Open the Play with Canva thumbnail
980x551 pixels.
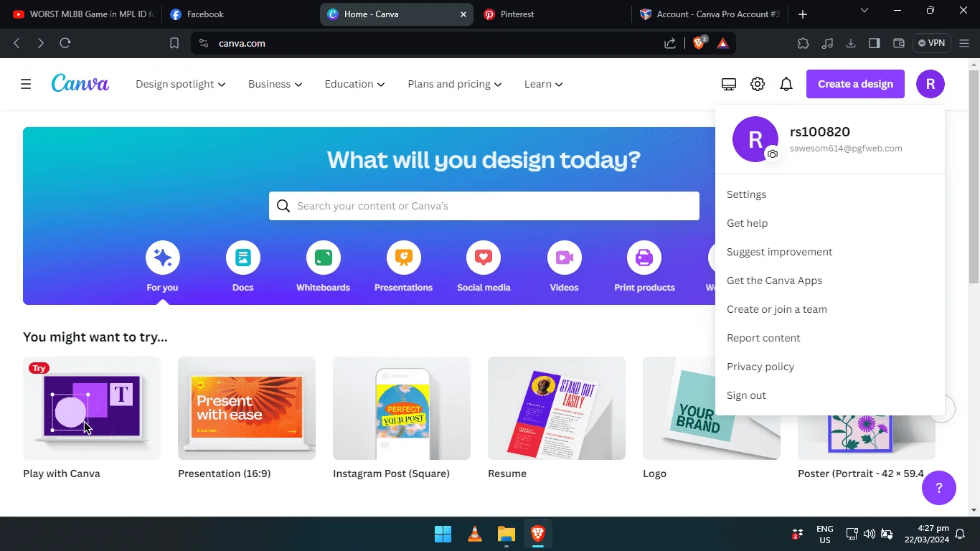point(92,408)
